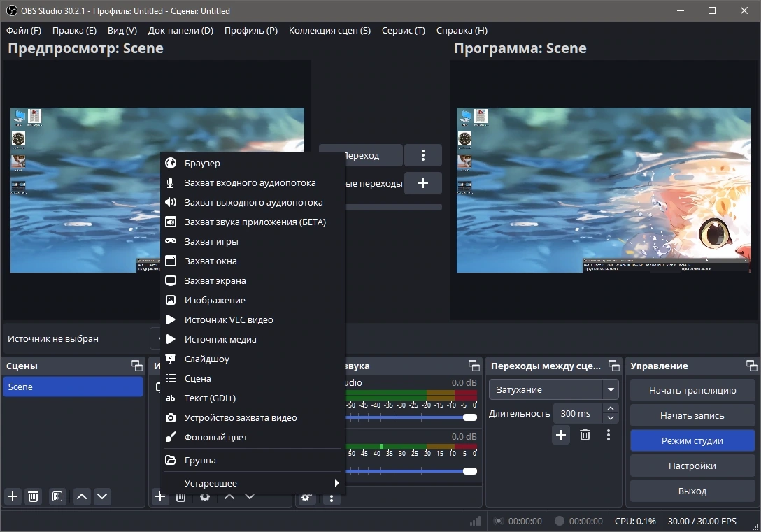Screen dimensions: 761x532
Task: Click the slideshow icon for Слайдшоу
Action: [171, 359]
